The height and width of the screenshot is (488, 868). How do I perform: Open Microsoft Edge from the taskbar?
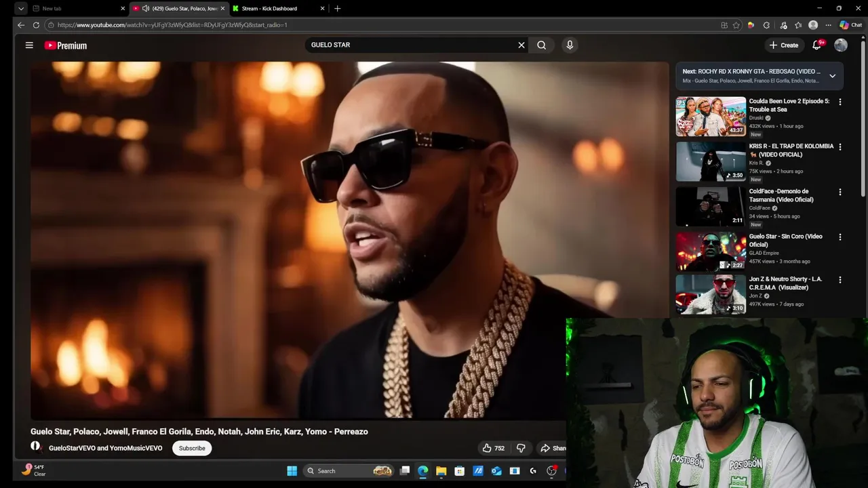[x=423, y=471]
